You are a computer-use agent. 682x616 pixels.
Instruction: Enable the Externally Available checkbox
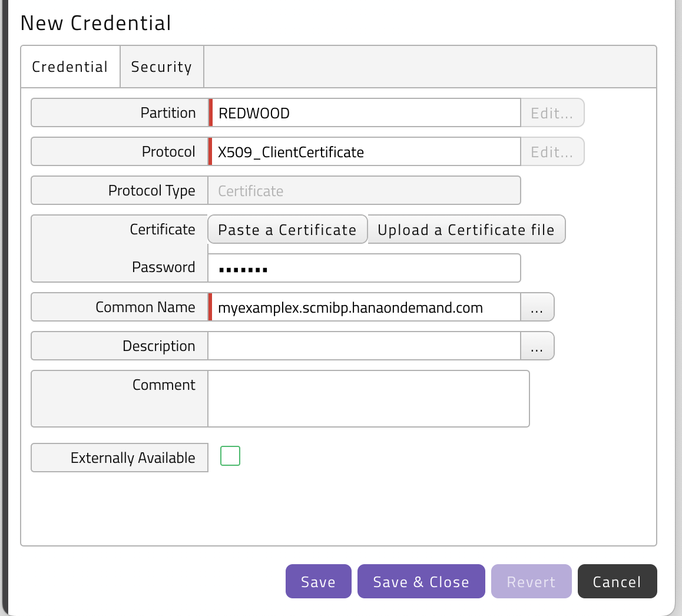click(x=230, y=456)
